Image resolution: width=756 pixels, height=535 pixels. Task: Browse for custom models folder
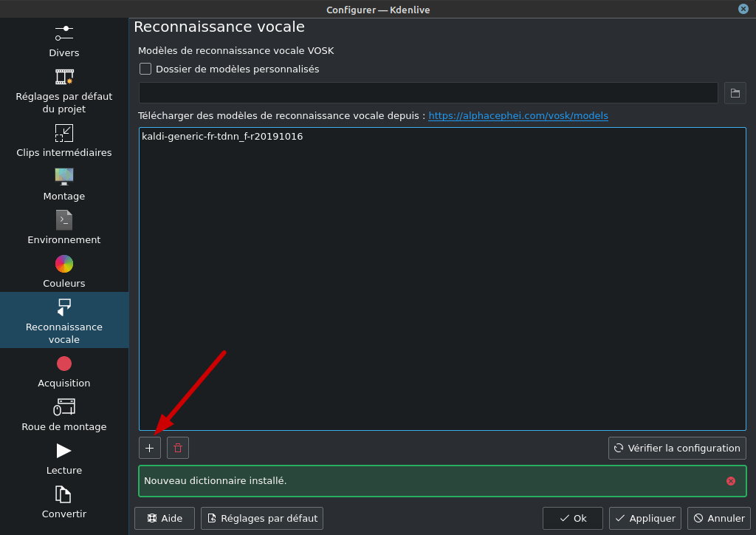pyautogui.click(x=735, y=93)
